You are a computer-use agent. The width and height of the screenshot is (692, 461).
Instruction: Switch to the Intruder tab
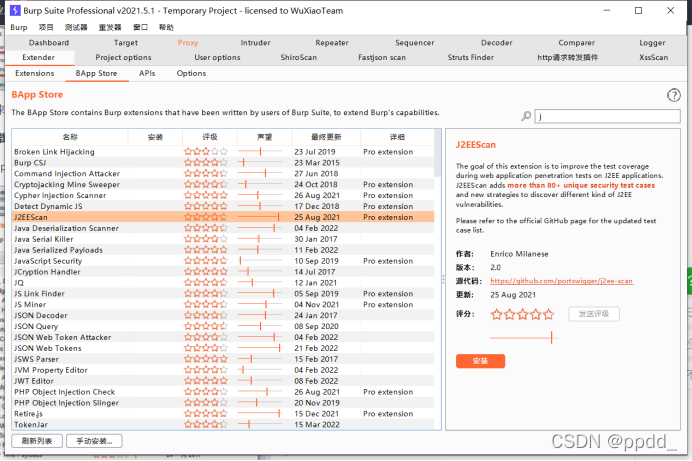[x=256, y=43]
